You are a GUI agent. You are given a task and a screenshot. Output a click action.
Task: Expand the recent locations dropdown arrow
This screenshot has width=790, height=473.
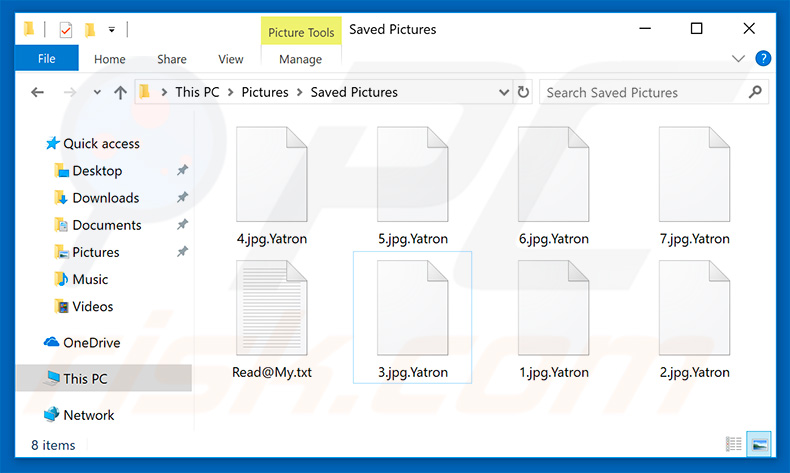97,92
